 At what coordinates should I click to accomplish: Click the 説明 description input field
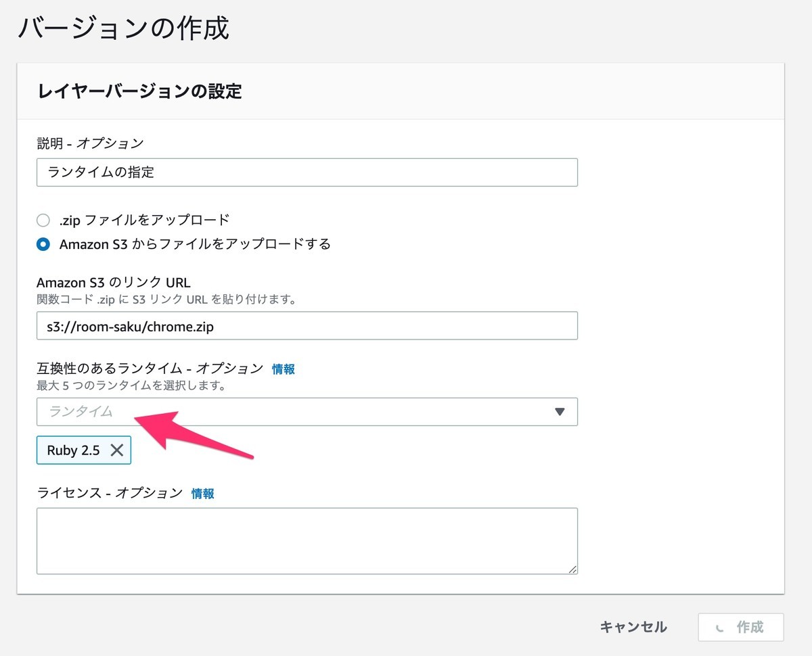pos(307,172)
